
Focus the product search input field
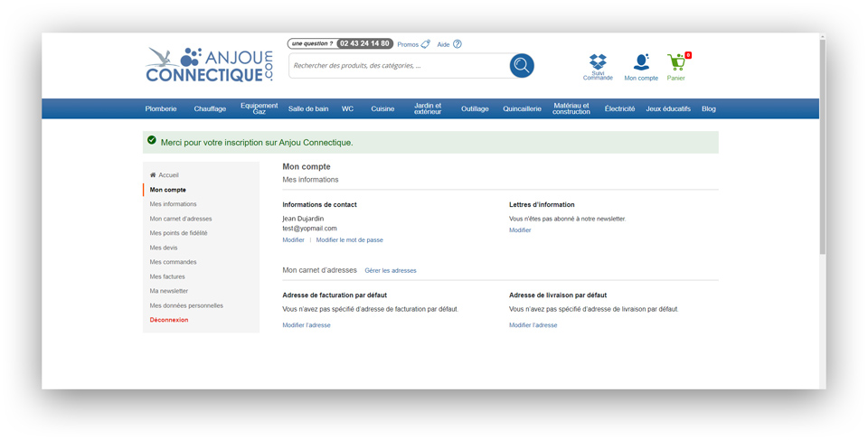click(x=398, y=66)
